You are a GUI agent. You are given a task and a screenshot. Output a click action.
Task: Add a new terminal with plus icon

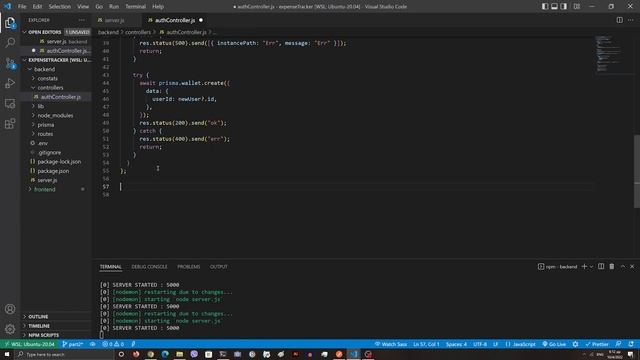pyautogui.click(x=584, y=267)
